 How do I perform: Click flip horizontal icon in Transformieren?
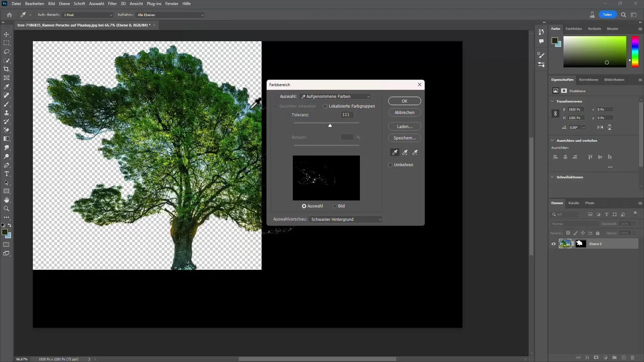coord(600,127)
